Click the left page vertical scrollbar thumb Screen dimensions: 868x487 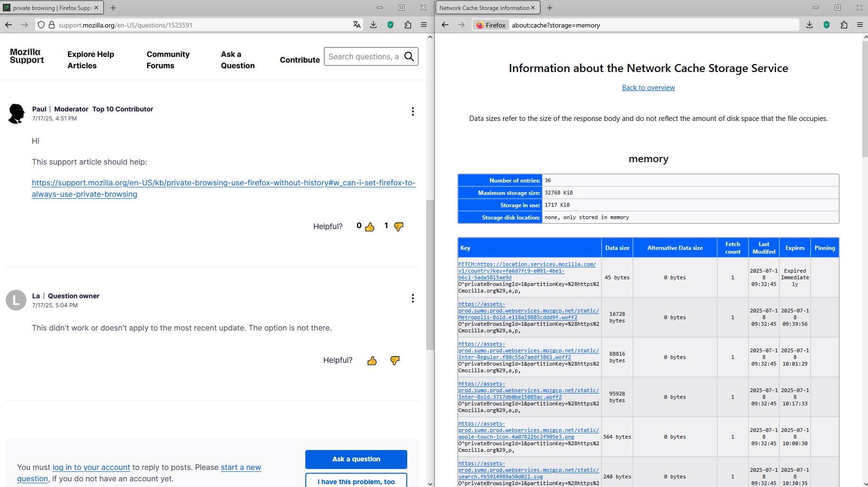(430, 275)
